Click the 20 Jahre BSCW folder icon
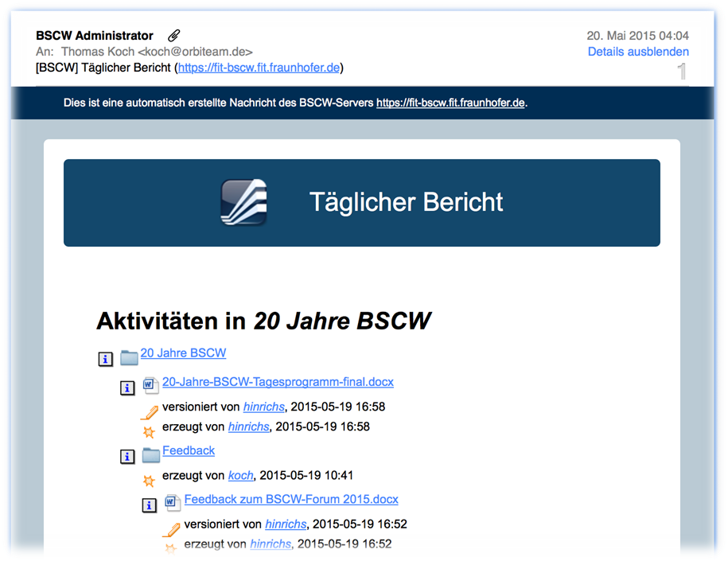Screen dimensions: 728x561 point(129,357)
